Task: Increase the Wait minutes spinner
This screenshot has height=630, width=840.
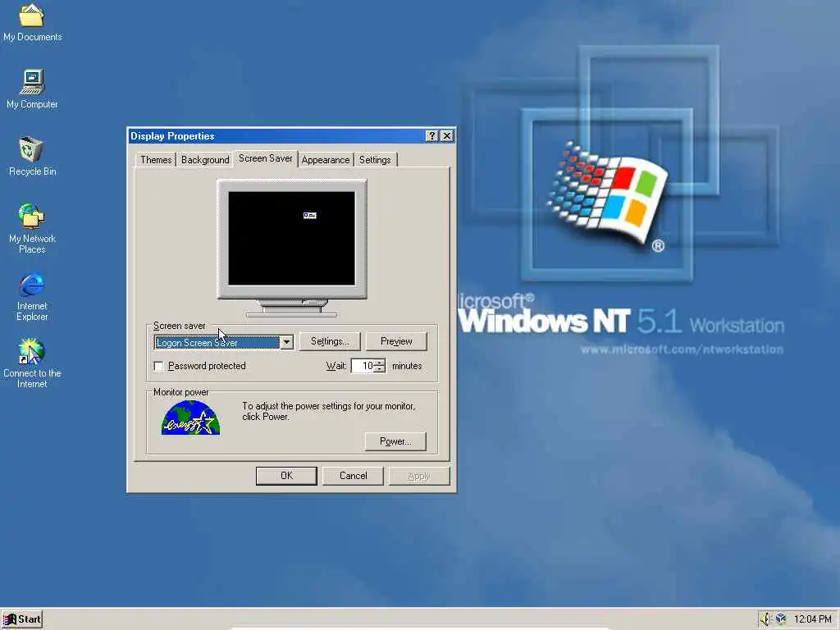Action: [x=380, y=363]
